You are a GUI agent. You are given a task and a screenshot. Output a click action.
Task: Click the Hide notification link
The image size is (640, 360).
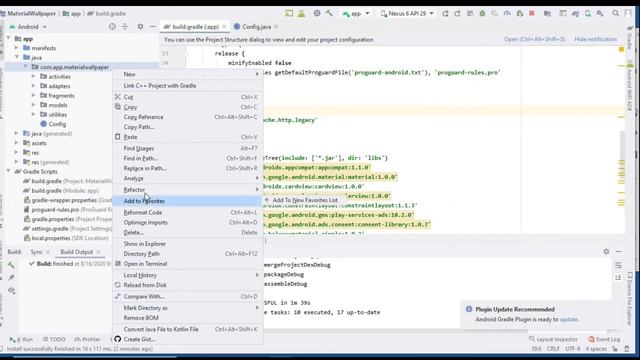pos(596,39)
